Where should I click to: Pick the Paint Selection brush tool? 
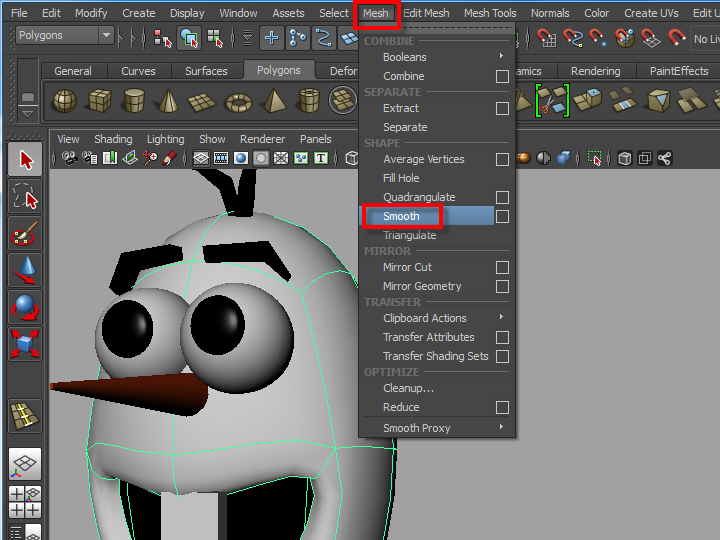(25, 234)
